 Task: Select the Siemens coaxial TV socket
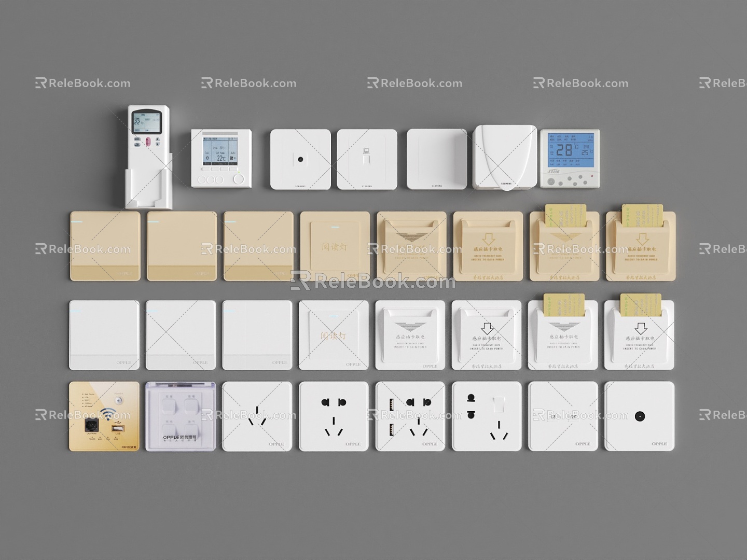300,159
